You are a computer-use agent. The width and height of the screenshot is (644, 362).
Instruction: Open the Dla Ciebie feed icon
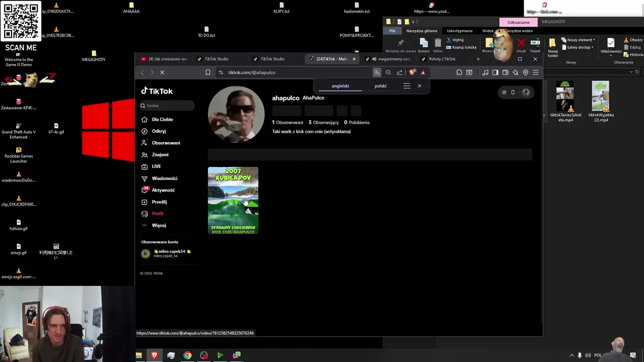click(144, 120)
